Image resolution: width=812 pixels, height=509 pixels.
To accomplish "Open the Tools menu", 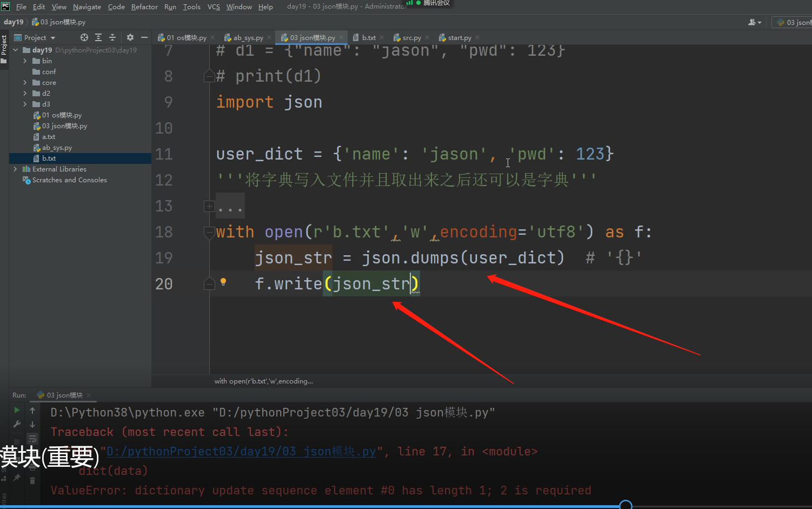I will [192, 7].
